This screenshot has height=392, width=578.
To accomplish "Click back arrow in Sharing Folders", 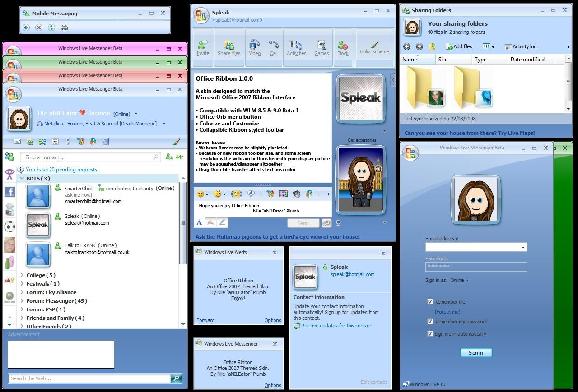I will [x=407, y=46].
